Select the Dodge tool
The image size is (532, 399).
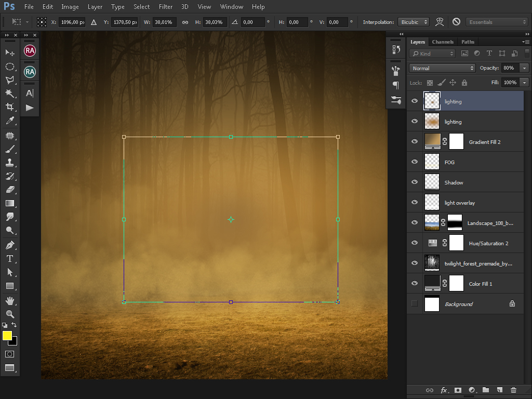coord(10,230)
